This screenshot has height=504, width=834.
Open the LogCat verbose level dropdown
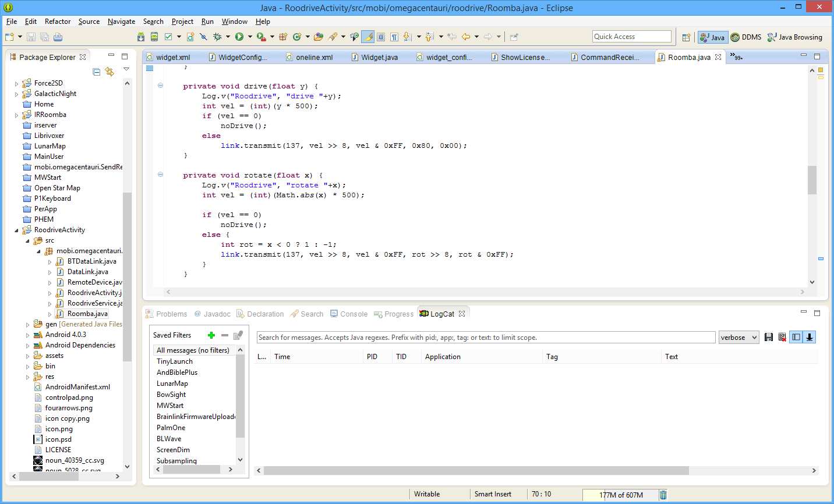[x=739, y=338]
